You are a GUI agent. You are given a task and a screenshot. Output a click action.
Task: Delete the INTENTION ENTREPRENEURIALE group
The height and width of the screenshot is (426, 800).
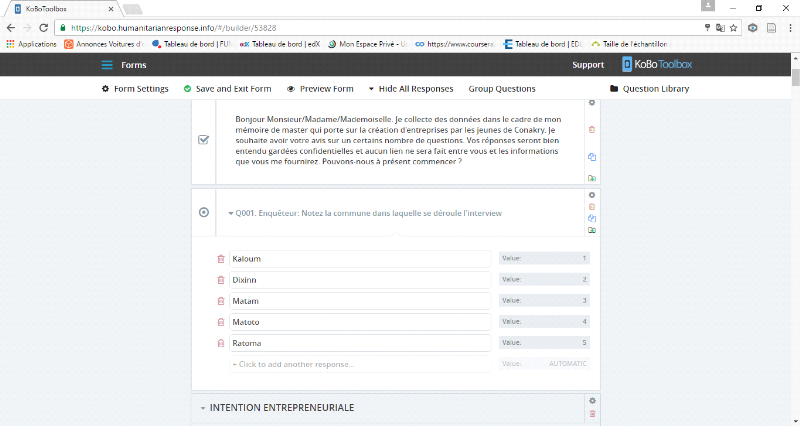(x=592, y=414)
